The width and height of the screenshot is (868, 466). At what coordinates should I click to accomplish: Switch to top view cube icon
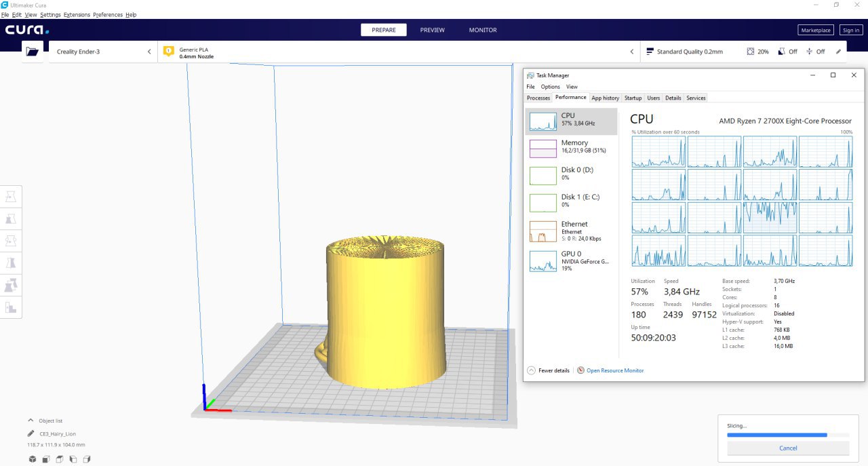(60, 459)
